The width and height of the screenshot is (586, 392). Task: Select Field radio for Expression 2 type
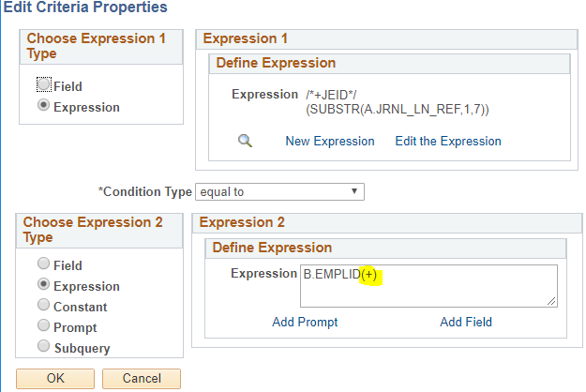tap(44, 264)
